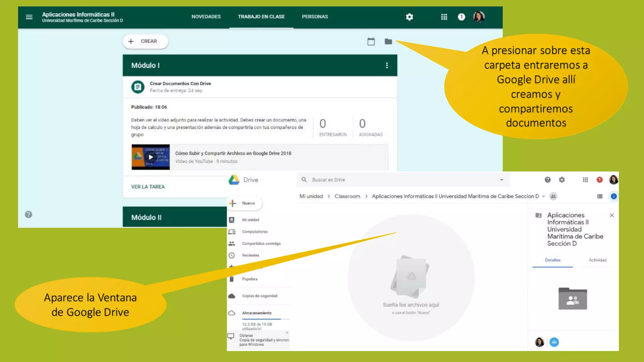Image resolution: width=644 pixels, height=362 pixels.
Task: Dismiss the Obtener Copia de seguridad promo
Action: (x=287, y=332)
